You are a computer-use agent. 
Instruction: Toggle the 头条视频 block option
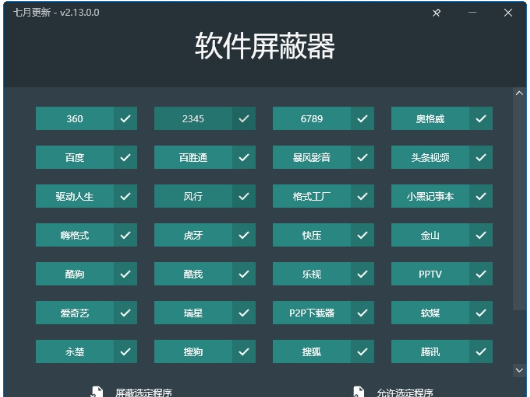tap(442, 157)
